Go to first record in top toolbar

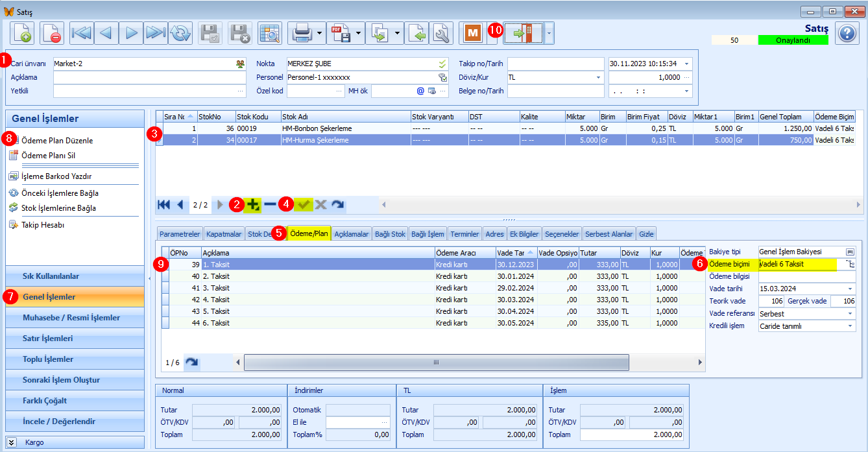tap(82, 32)
